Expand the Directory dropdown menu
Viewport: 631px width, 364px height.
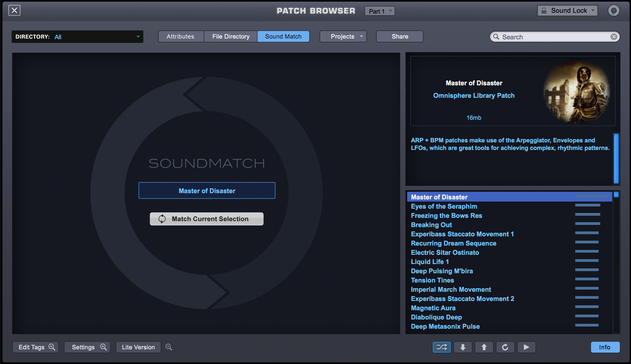(x=138, y=37)
